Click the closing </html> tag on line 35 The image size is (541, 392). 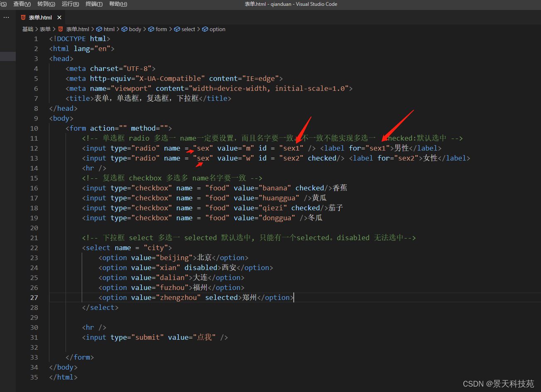(x=63, y=377)
